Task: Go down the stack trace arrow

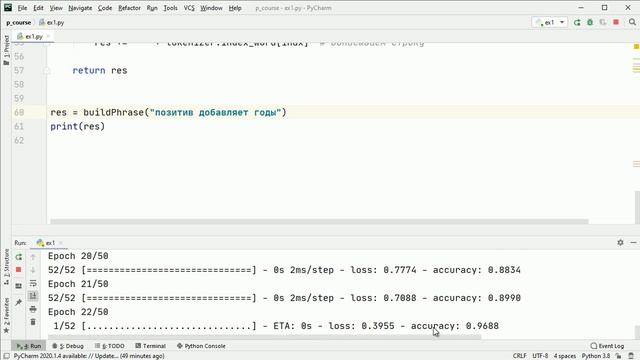Action: pos(33,270)
